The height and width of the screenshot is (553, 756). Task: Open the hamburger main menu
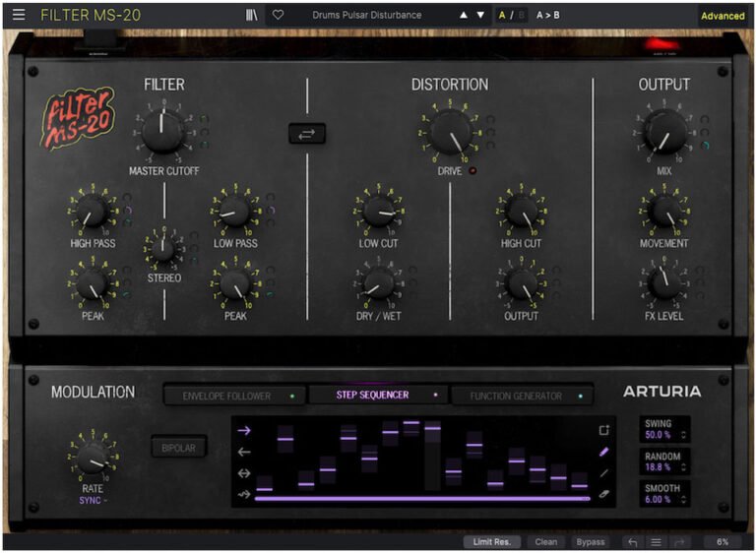point(19,15)
